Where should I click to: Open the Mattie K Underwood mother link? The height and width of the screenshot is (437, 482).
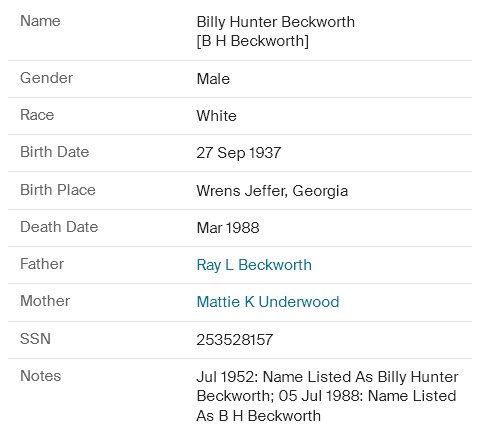tap(268, 302)
